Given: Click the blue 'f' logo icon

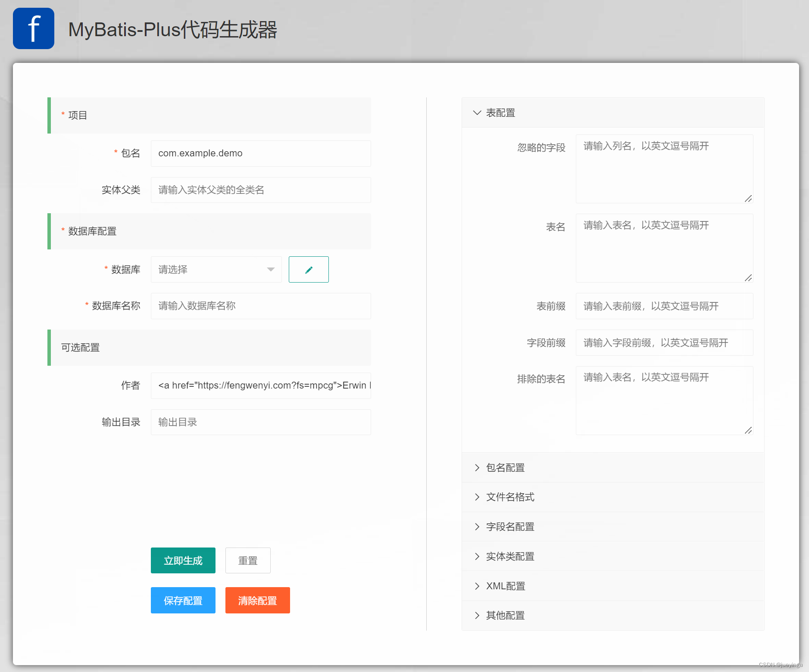Looking at the screenshot, I should coord(34,28).
